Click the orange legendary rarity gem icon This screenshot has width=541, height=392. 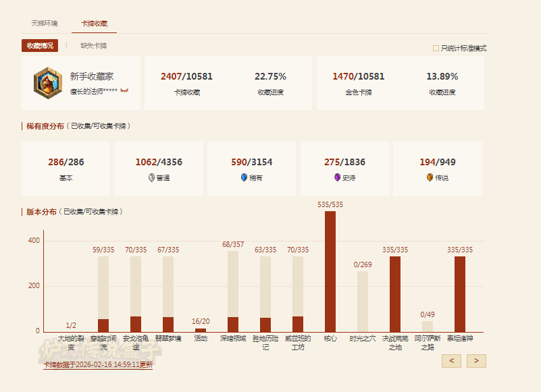pyautogui.click(x=430, y=177)
